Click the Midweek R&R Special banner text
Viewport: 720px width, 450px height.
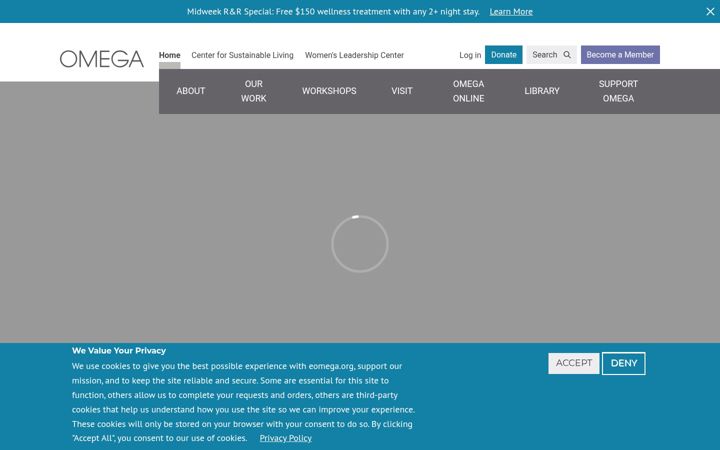tap(333, 12)
